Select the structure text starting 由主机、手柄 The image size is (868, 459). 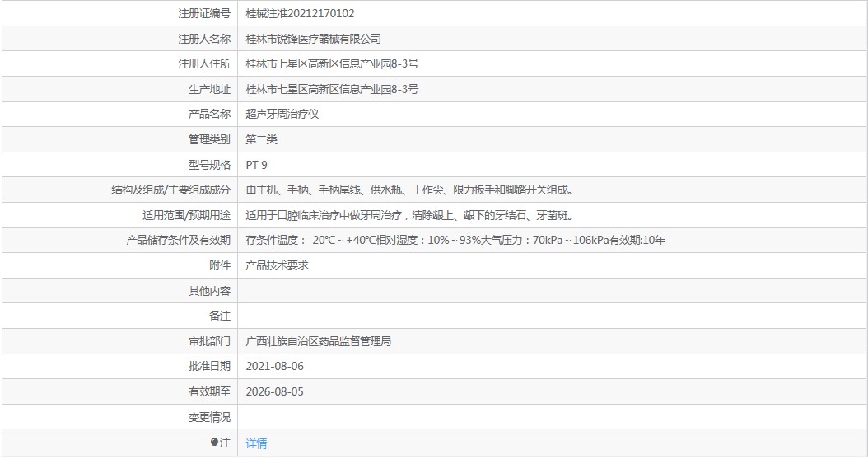coord(411,190)
